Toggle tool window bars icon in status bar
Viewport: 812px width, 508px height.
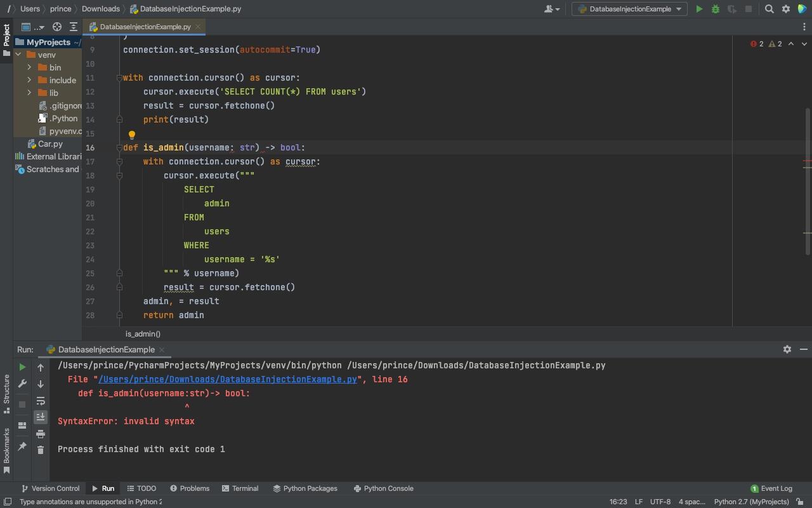pyautogui.click(x=7, y=502)
